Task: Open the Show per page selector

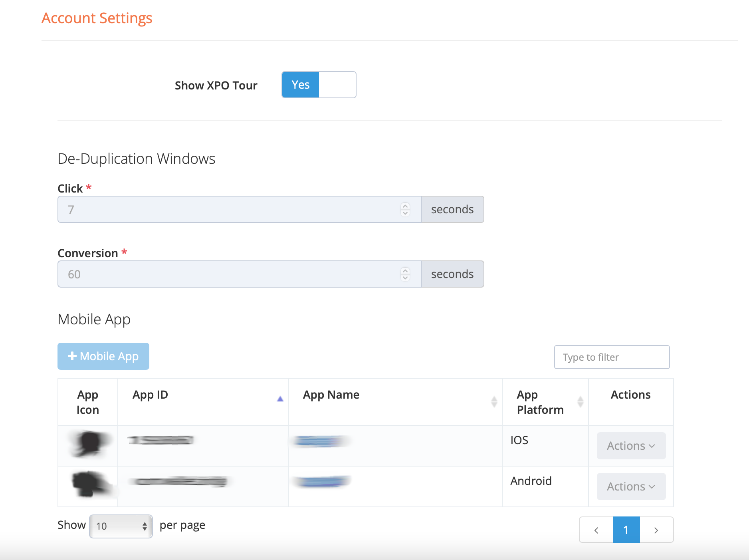Action: [x=121, y=526]
